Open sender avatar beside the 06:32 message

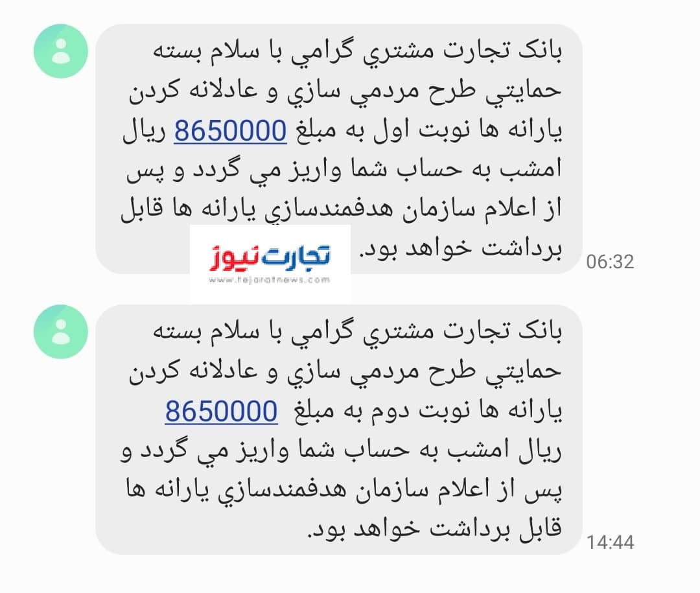tap(61, 51)
